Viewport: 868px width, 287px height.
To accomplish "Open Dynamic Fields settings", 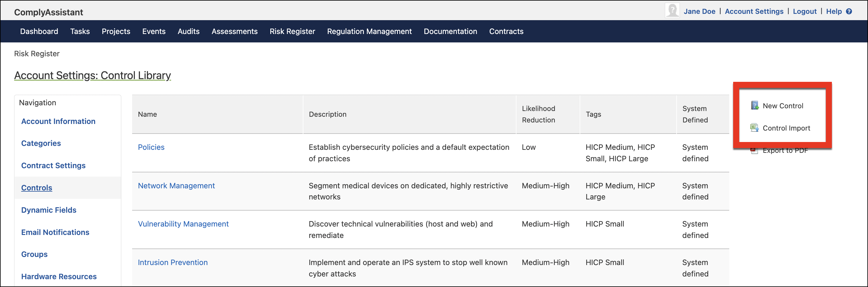I will point(49,210).
